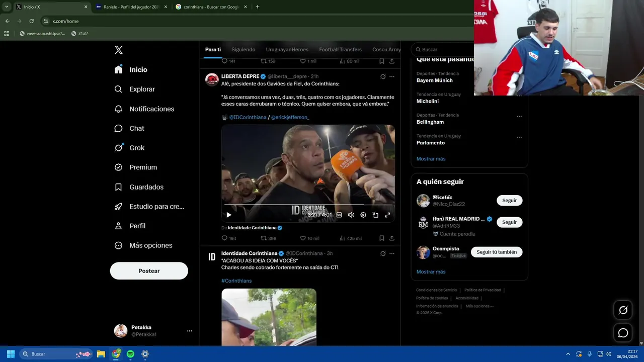Click the Postear button
This screenshot has height=362, width=644.
click(x=149, y=271)
